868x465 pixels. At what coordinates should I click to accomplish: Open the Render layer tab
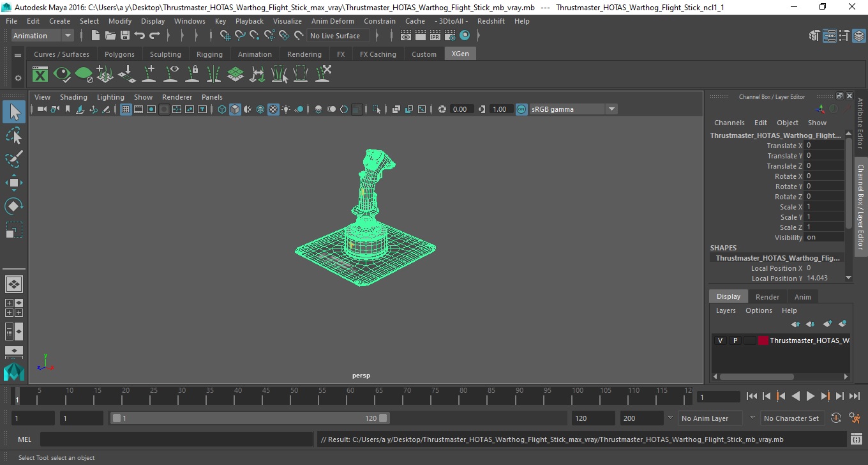click(x=767, y=297)
